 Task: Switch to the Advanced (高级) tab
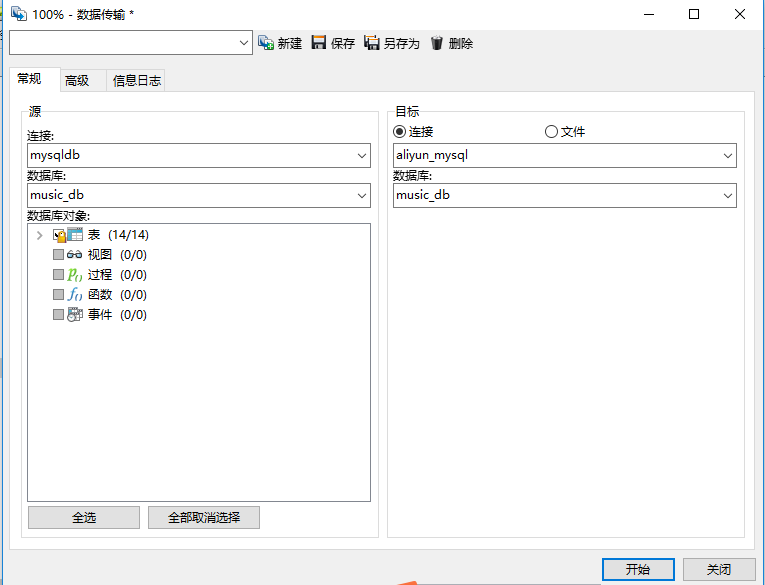[77, 81]
